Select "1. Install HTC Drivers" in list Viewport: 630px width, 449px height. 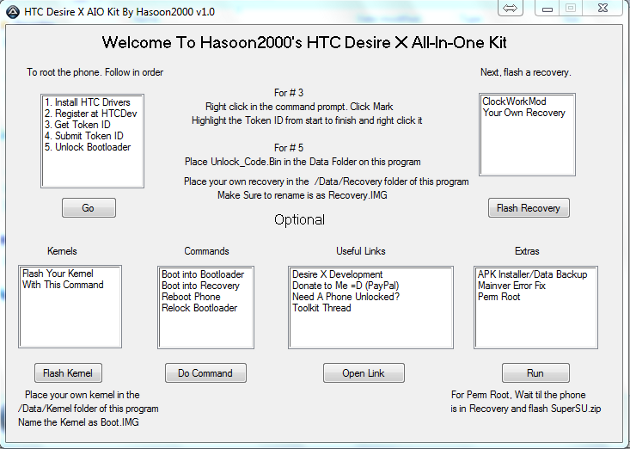[88, 102]
